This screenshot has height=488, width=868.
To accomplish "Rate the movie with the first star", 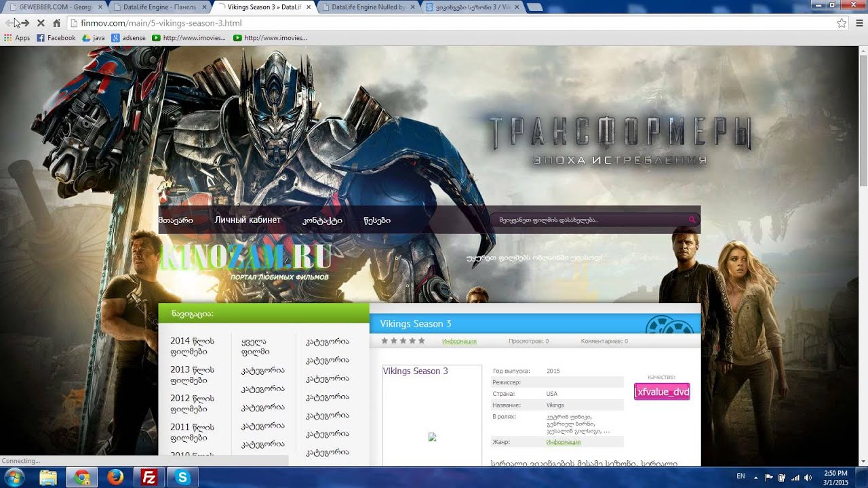I will coord(385,340).
